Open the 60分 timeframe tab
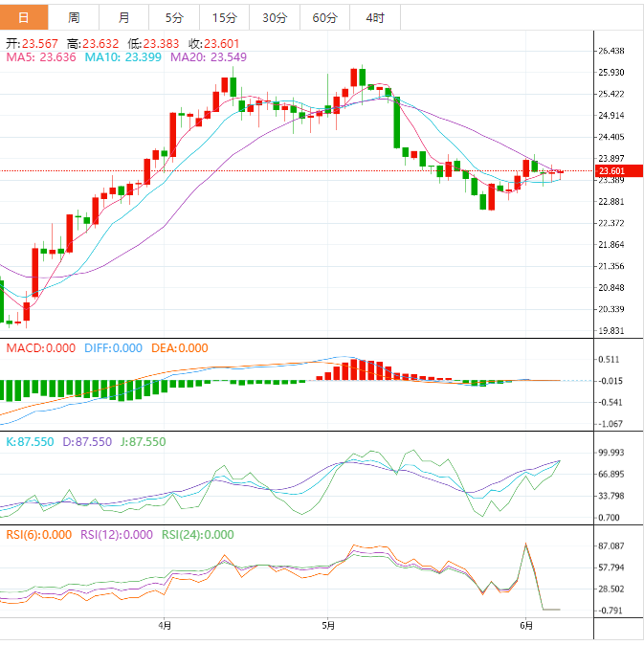644x645 pixels. 324,17
